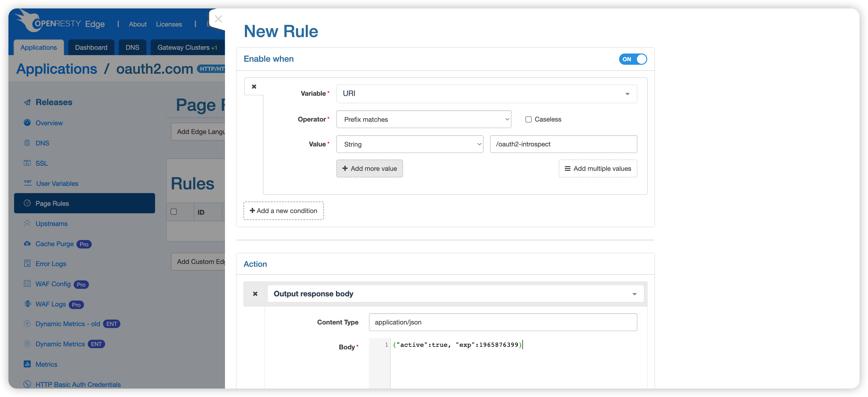The height and width of the screenshot is (397, 868).
Task: Click Add a new condition button
Action: pyautogui.click(x=283, y=211)
